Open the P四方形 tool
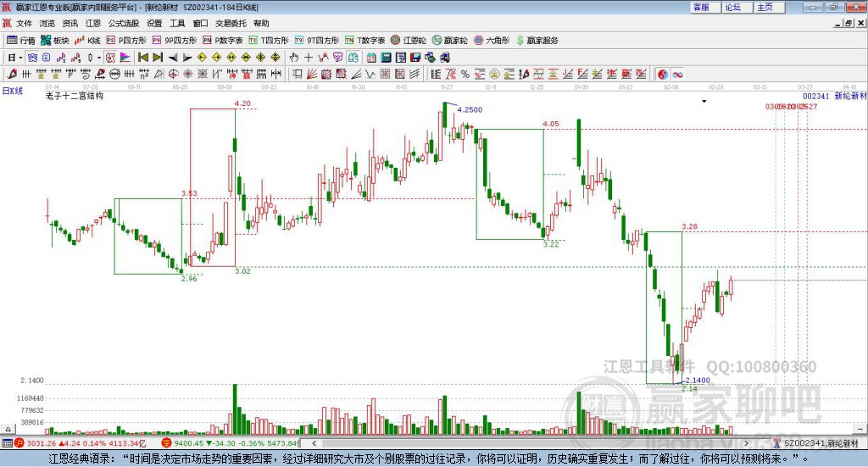Image resolution: width=868 pixels, height=467 pixels. [126, 41]
